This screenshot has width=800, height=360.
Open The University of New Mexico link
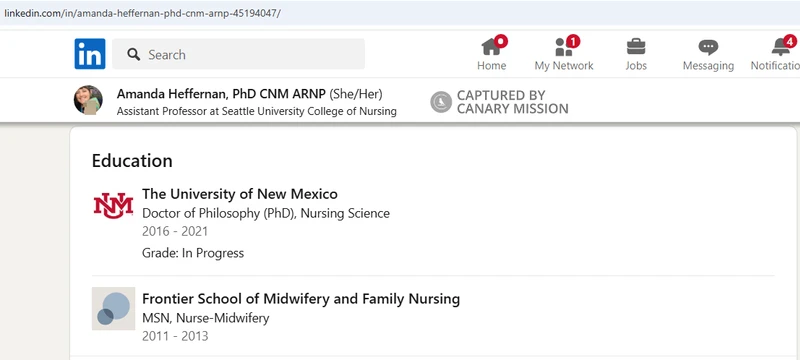point(240,194)
